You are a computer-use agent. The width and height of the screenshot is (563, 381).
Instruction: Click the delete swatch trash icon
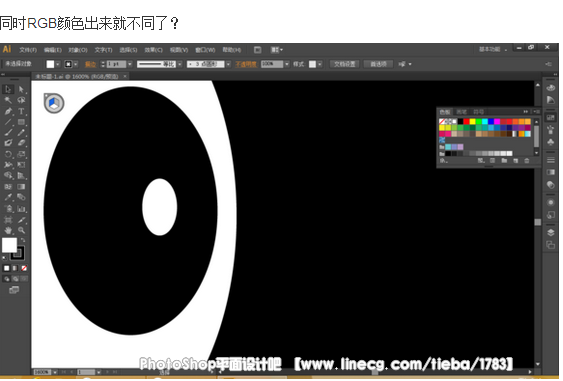tap(527, 161)
